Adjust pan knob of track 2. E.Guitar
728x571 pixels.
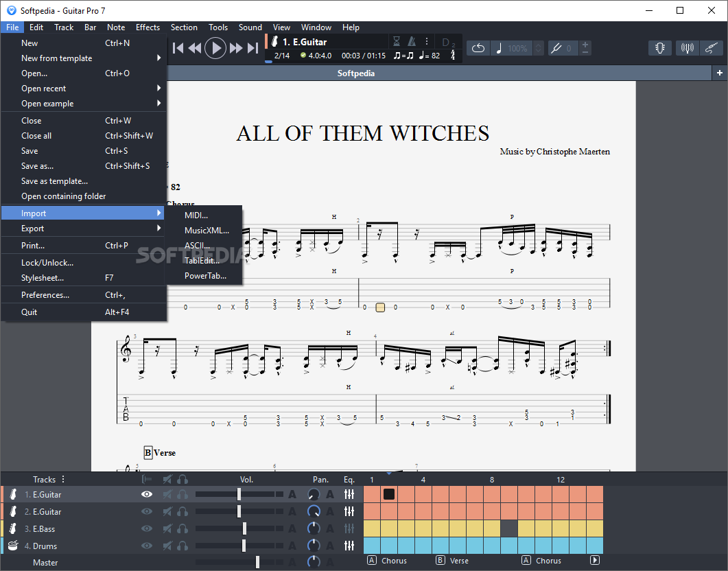(314, 511)
